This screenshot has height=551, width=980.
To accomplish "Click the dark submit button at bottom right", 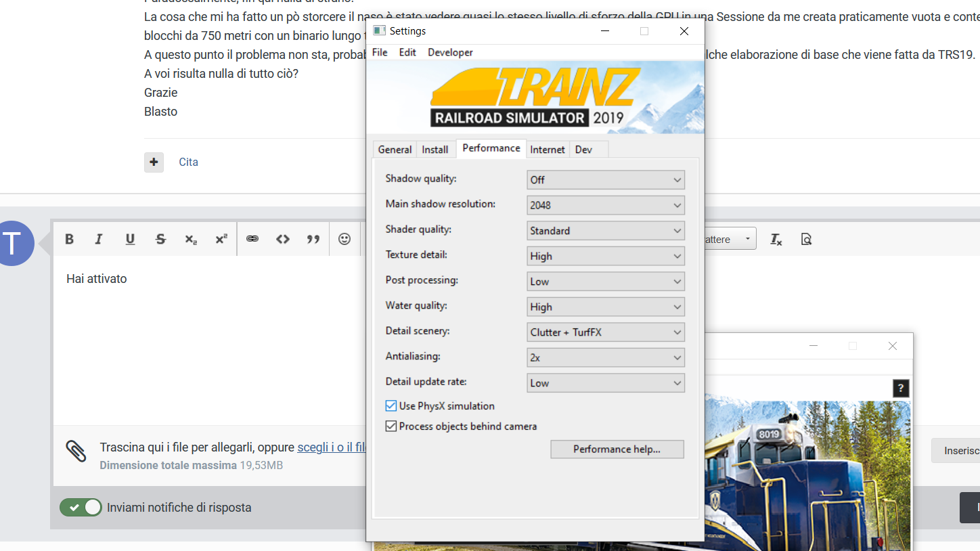I will tap(970, 508).
